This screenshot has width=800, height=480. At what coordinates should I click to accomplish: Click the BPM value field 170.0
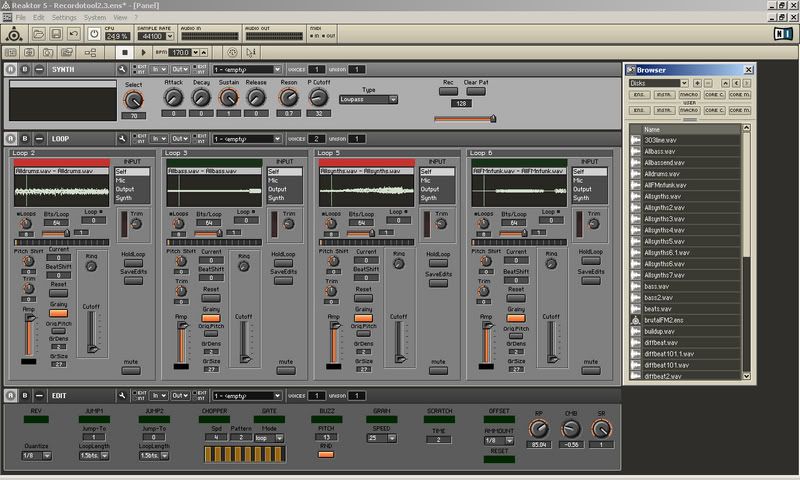(180, 53)
